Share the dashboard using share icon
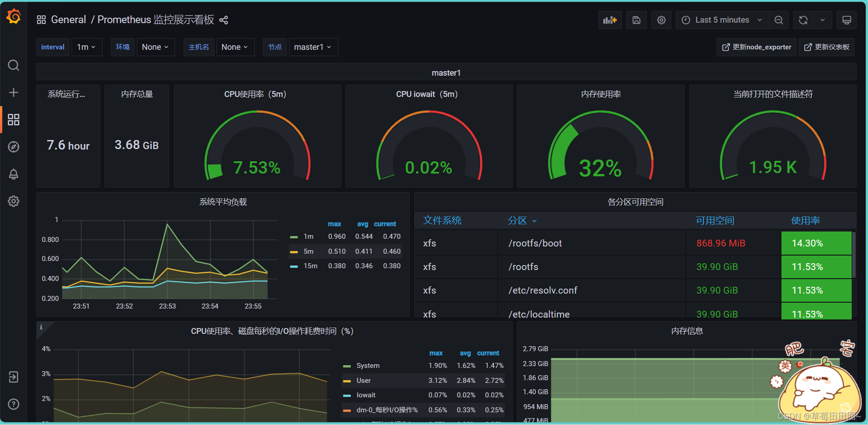 (x=223, y=20)
